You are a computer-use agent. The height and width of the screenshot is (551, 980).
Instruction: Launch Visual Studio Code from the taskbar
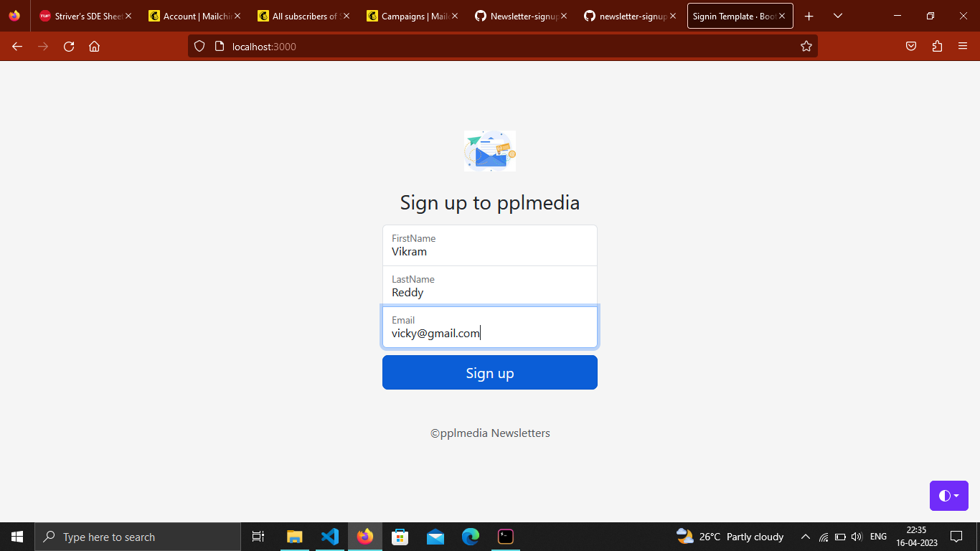click(329, 536)
